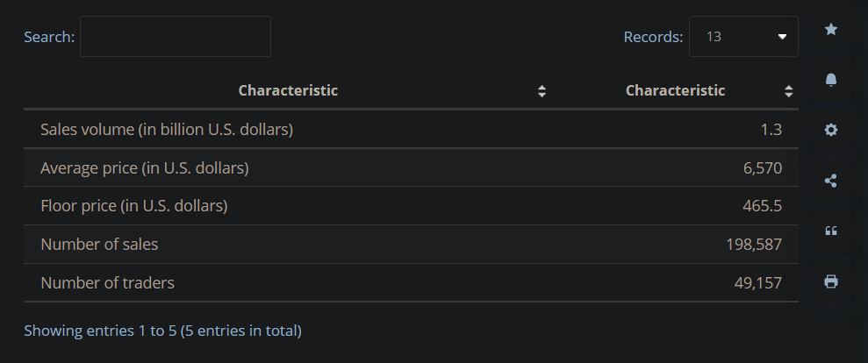Click the print icon
Viewport: 868px width, 363px height.
[831, 281]
